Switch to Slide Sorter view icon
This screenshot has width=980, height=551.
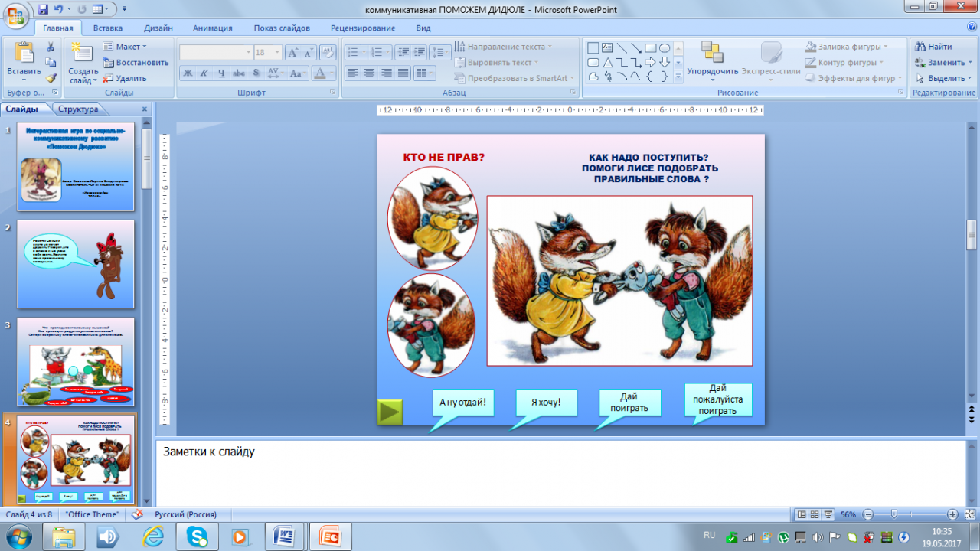[x=816, y=514]
